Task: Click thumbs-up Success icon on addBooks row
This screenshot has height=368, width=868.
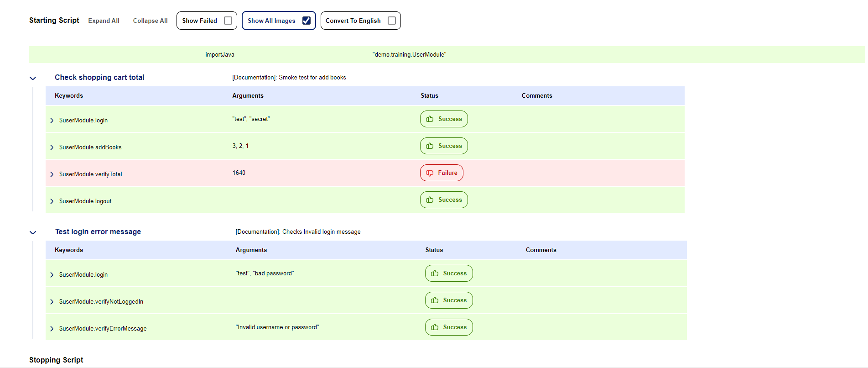Action: pyautogui.click(x=430, y=146)
